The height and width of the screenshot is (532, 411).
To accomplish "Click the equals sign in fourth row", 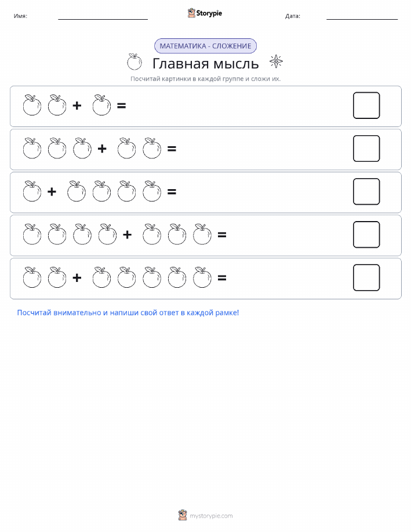I will coord(222,235).
